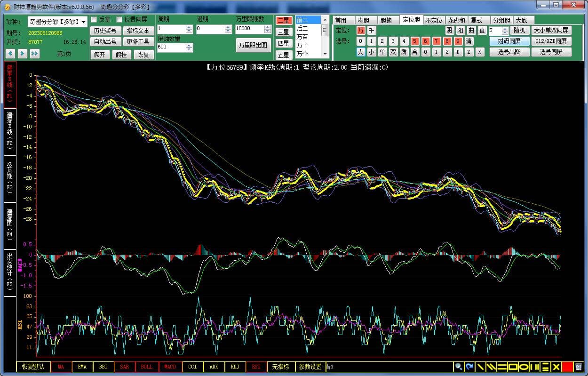Click the 屏烛数量 input field
The width and height of the screenshot is (588, 376).
[171, 47]
